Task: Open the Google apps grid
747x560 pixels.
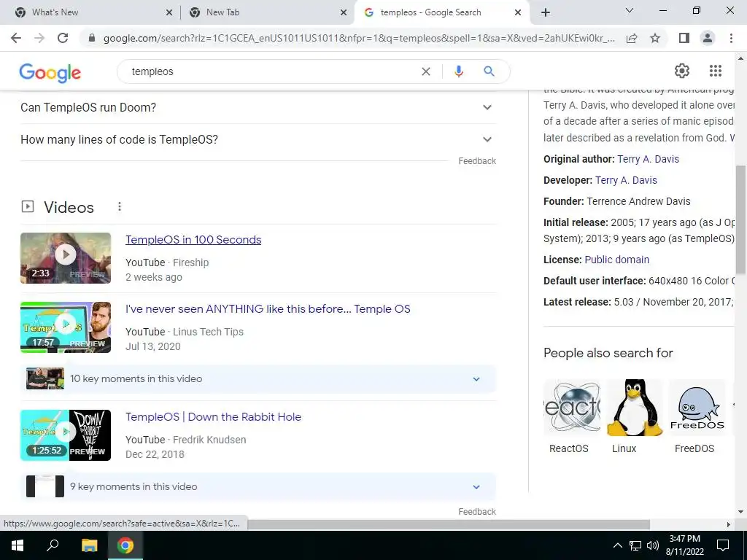Action: [715, 71]
